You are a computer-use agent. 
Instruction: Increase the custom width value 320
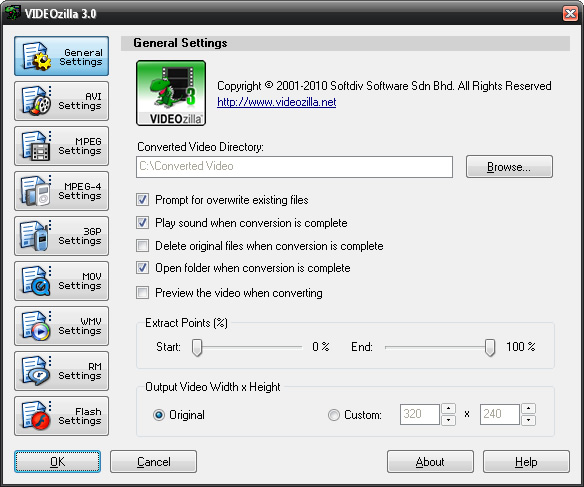[x=448, y=409]
